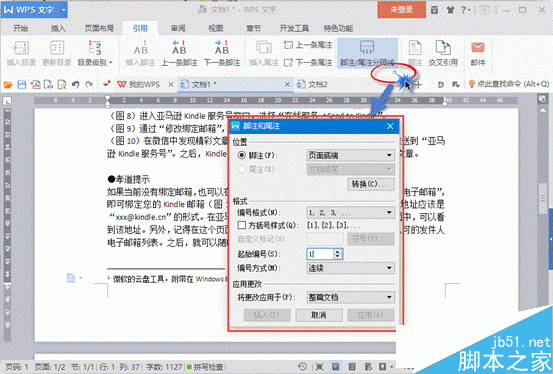Enable the 方括号样式(Q) checkbox

(242, 225)
